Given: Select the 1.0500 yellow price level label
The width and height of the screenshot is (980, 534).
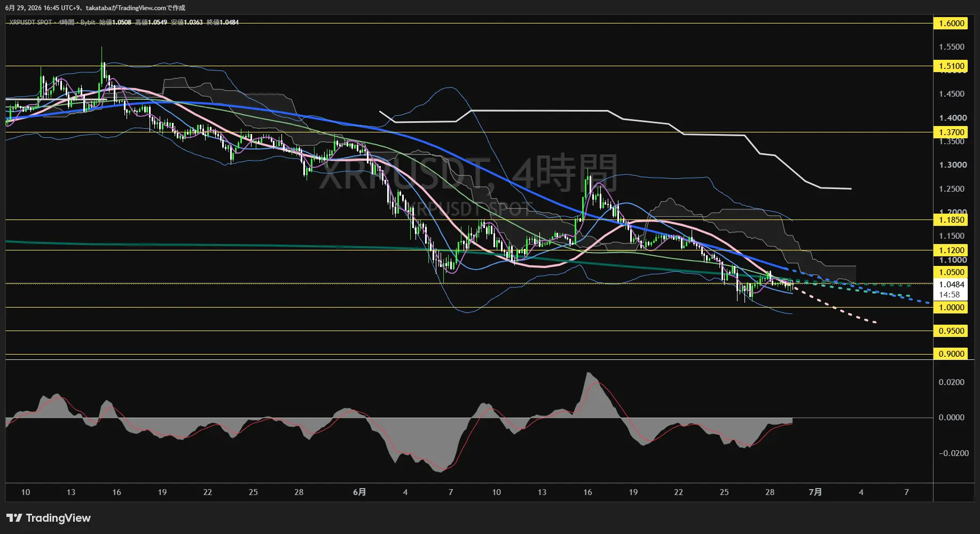Looking at the screenshot, I should click(951, 272).
